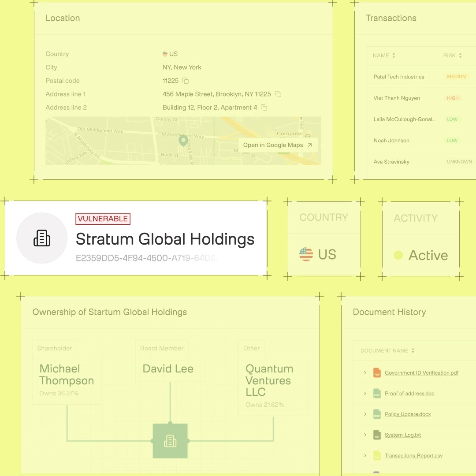The width and height of the screenshot is (476, 476).
Task: Click DOC icon of Policy Update
Action: click(377, 414)
